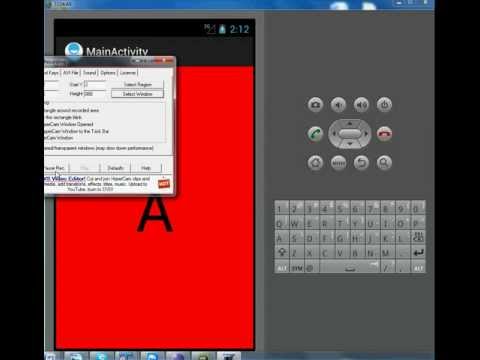Click the Start Y input field
Image resolution: width=480 pixels, height=360 pixels.
pyautogui.click(x=95, y=84)
